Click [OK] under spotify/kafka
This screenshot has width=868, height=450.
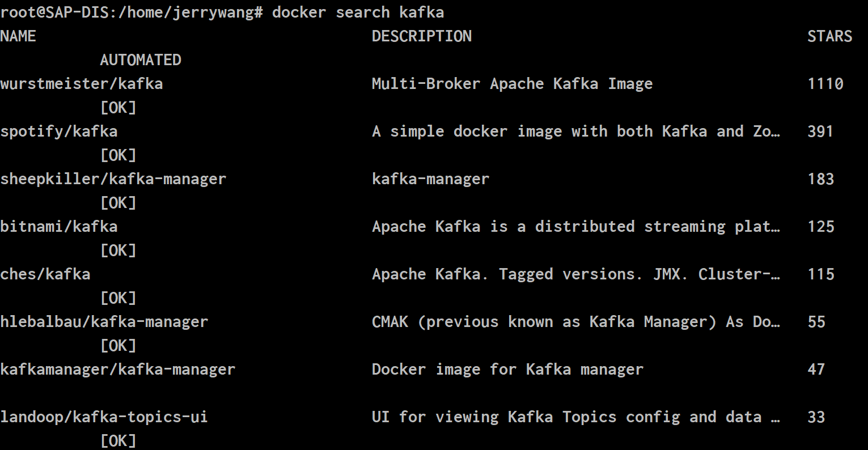point(118,155)
